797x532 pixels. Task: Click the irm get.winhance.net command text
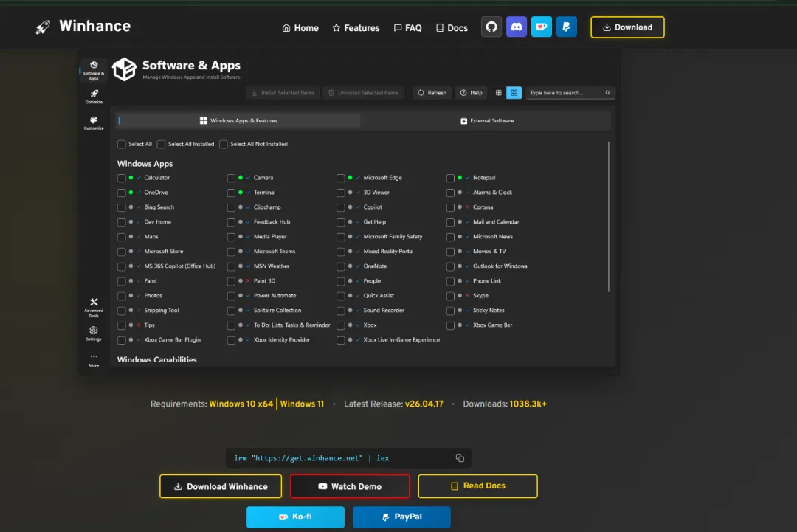[x=311, y=457]
